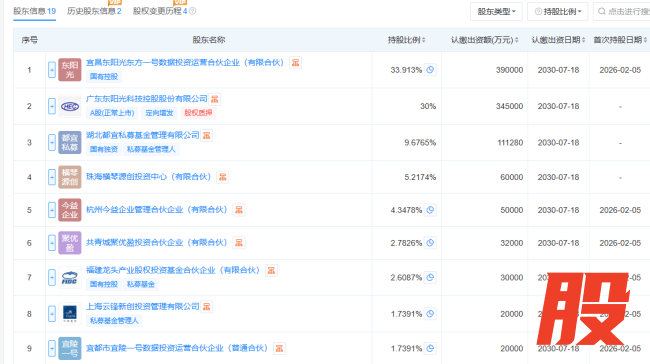
Task: View shareholding history icon beside 2.7826%
Action: click(x=430, y=243)
